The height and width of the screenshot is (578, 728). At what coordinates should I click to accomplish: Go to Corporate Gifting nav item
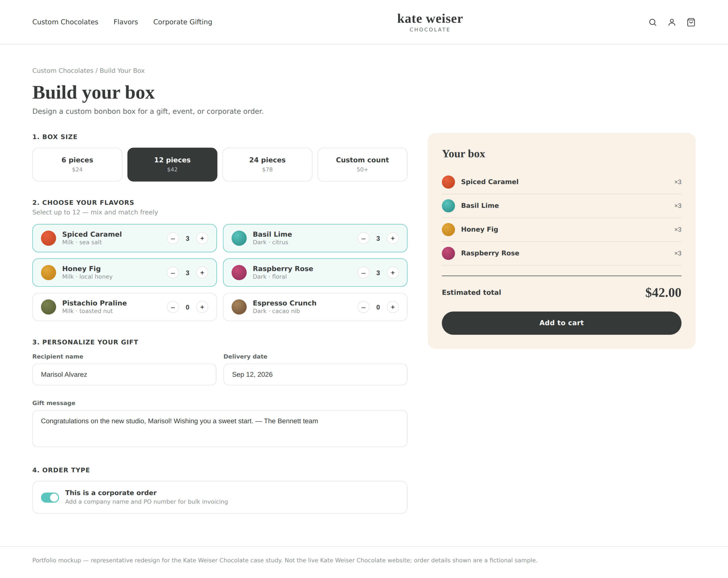coord(183,22)
